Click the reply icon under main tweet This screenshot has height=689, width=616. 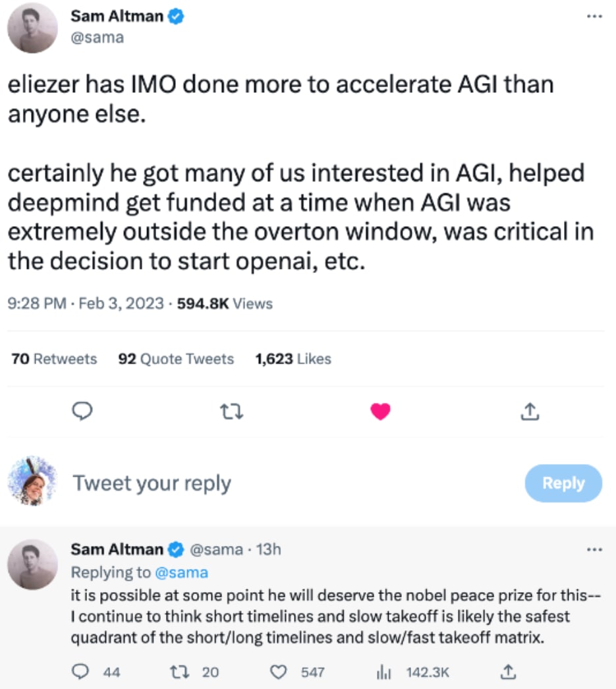(x=80, y=412)
